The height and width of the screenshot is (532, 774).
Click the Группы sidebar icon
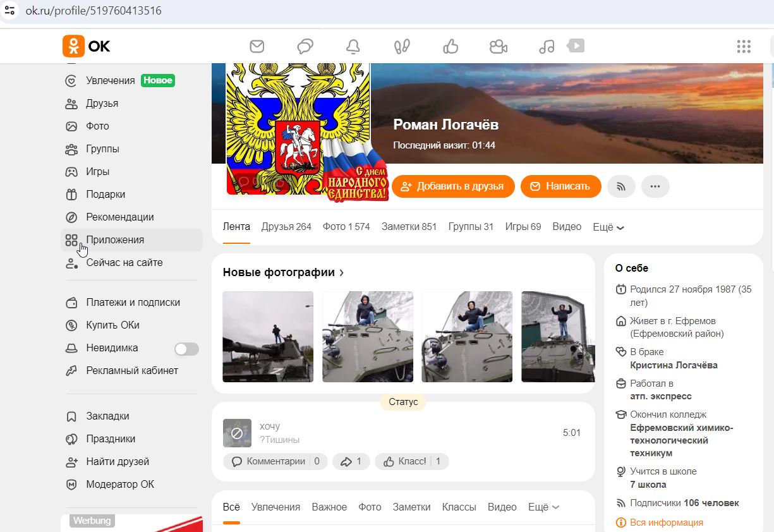point(72,149)
